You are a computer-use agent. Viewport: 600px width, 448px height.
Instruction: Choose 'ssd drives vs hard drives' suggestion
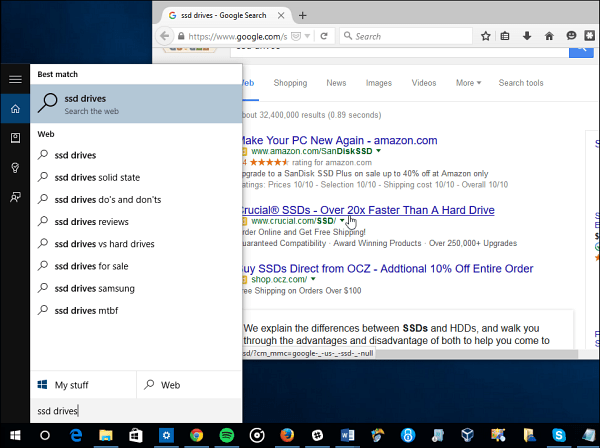click(x=136, y=244)
